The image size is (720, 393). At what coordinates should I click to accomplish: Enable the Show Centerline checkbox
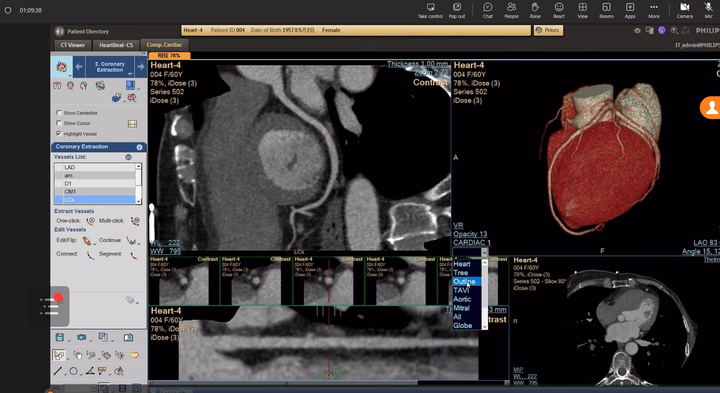(59, 112)
